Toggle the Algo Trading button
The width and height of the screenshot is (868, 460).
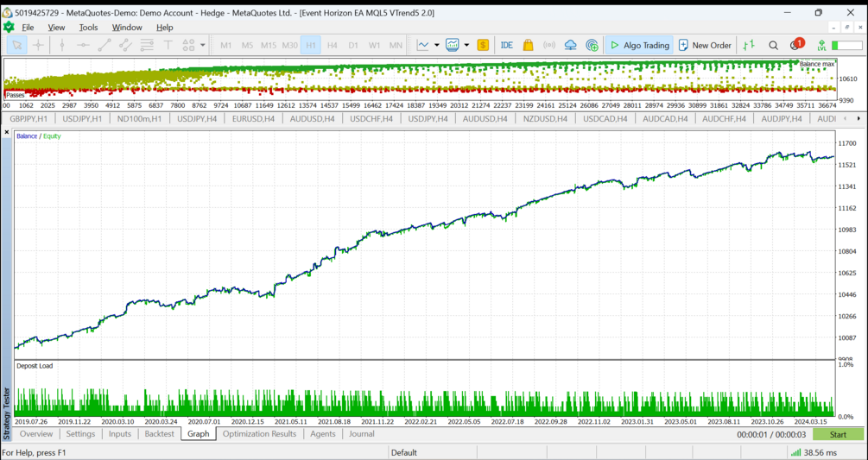(x=639, y=46)
